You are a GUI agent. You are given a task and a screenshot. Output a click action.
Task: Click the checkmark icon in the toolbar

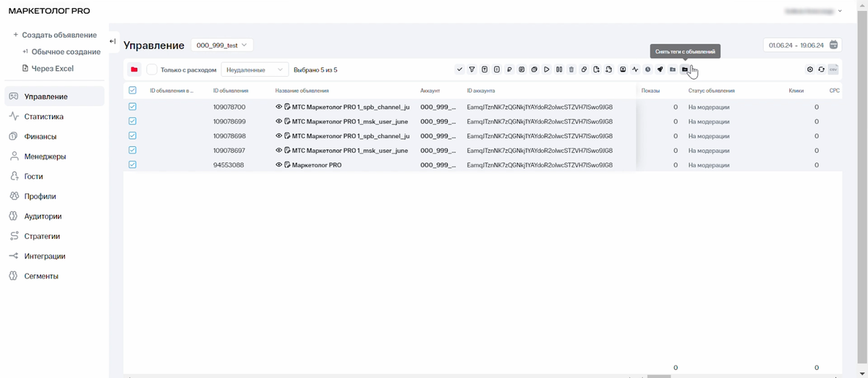tap(459, 70)
